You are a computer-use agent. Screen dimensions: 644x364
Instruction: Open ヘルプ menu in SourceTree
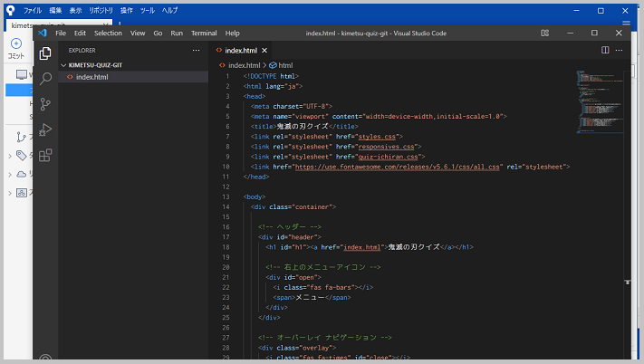click(x=169, y=10)
